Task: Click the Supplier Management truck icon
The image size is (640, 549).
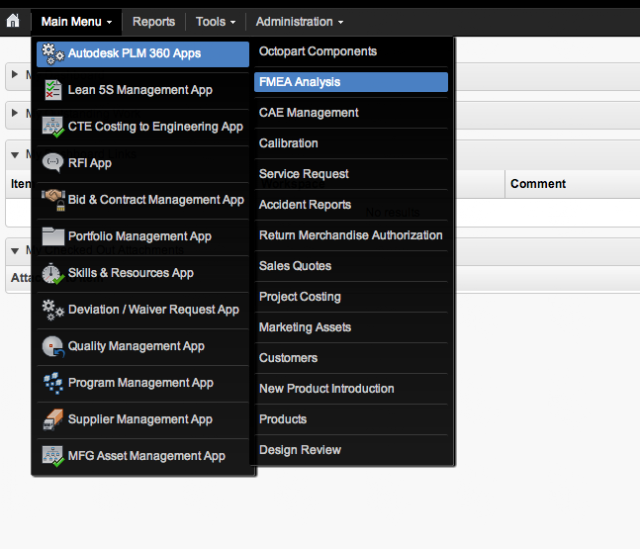Action: point(53,419)
